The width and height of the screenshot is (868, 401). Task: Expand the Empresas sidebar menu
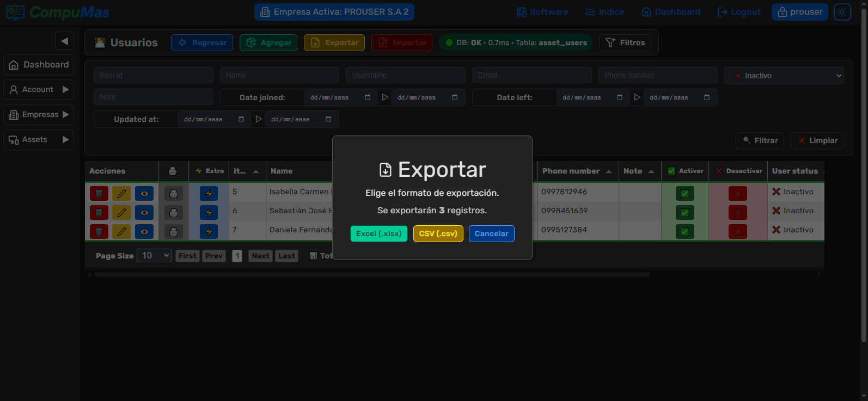click(38, 114)
